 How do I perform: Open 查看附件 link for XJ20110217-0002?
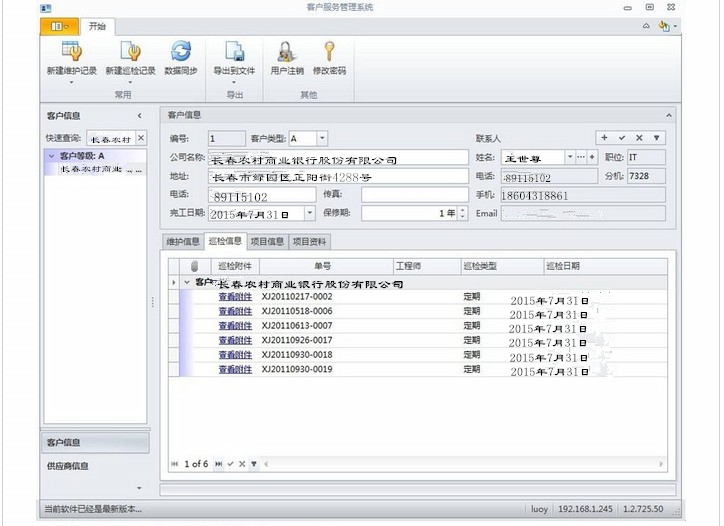(235, 297)
